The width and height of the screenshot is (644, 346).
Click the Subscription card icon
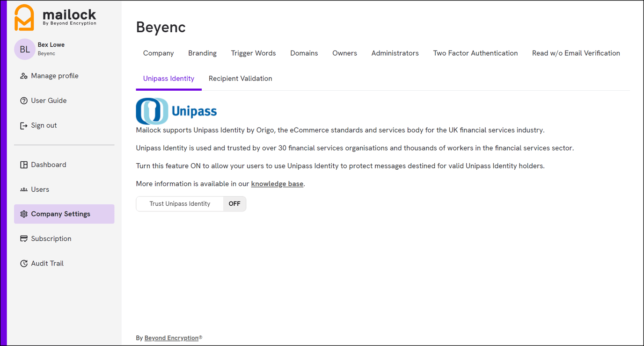[23, 238]
